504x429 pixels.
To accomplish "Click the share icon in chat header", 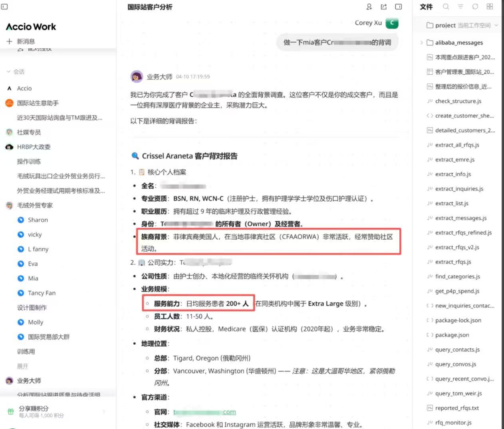I will (384, 7).
